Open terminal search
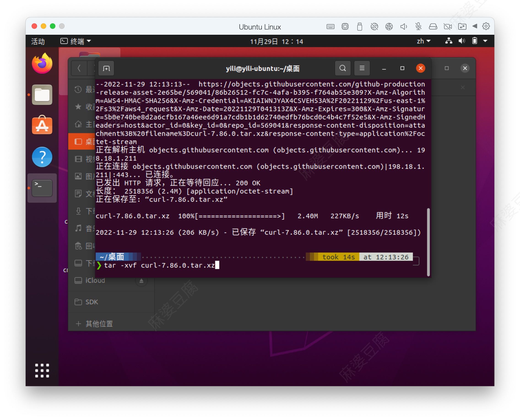520x420 pixels. pyautogui.click(x=343, y=68)
